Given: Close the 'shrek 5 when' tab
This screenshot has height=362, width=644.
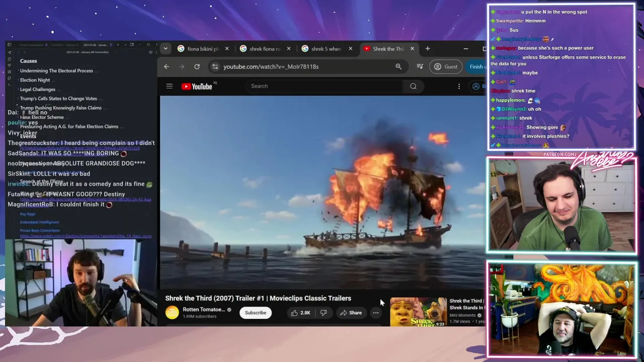Looking at the screenshot, I should coord(350,49).
